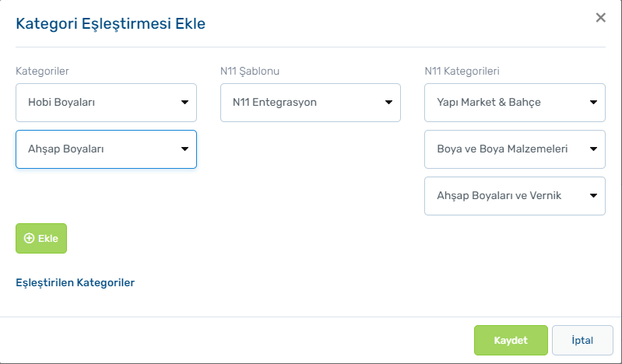Viewport: 622px width, 364px height.
Task: Open the N11 Entegrasyon template dropdown
Action: tap(310, 103)
